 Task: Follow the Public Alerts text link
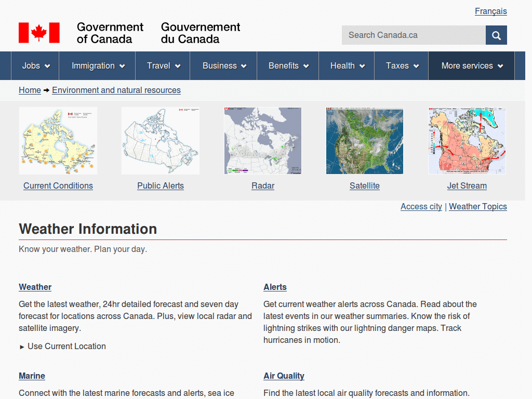pos(161,186)
